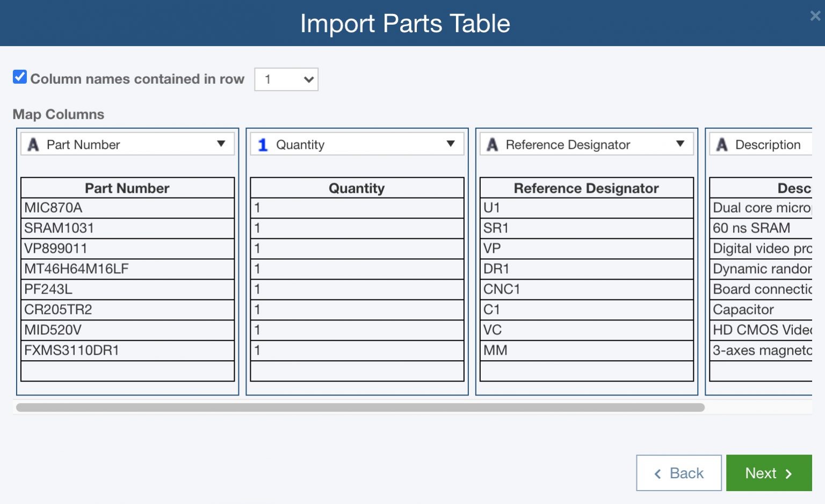Select the MT46H64M16LF part number cell
825x504 pixels.
pyautogui.click(x=128, y=269)
